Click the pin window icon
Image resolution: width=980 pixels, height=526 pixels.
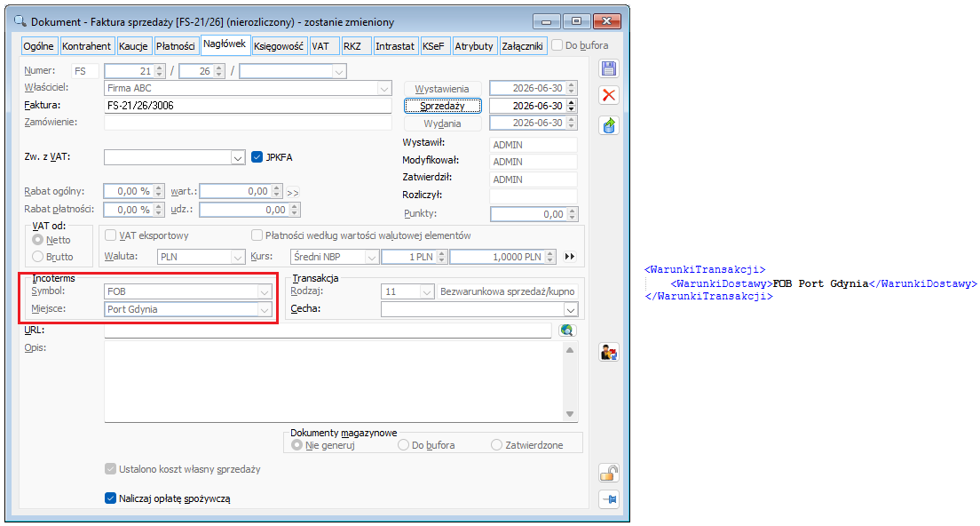(x=609, y=498)
